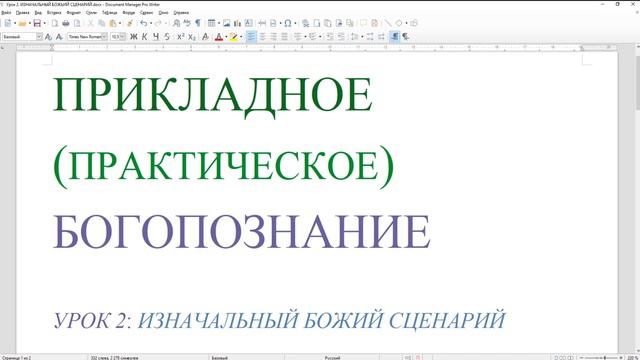Viewport: 640px width, 360px height.
Task: Open the Правка menu
Action: [22, 13]
